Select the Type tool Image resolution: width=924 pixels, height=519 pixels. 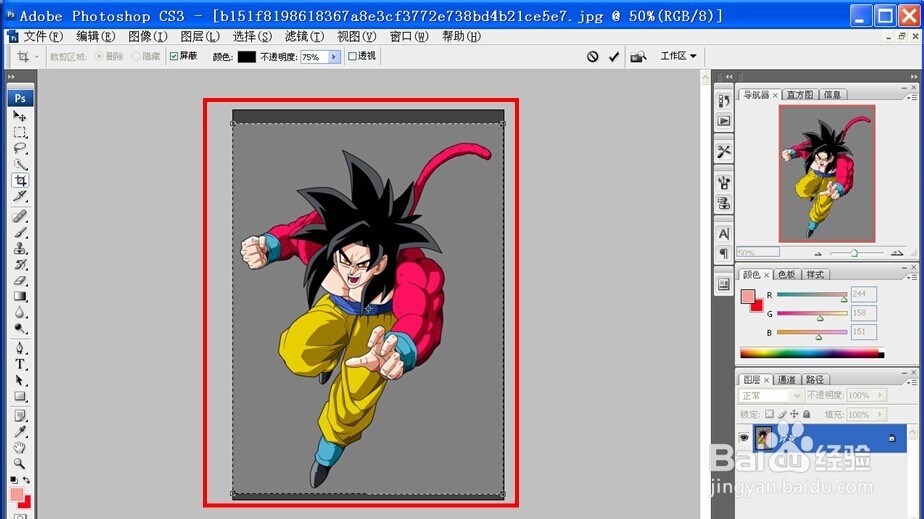pyautogui.click(x=20, y=364)
